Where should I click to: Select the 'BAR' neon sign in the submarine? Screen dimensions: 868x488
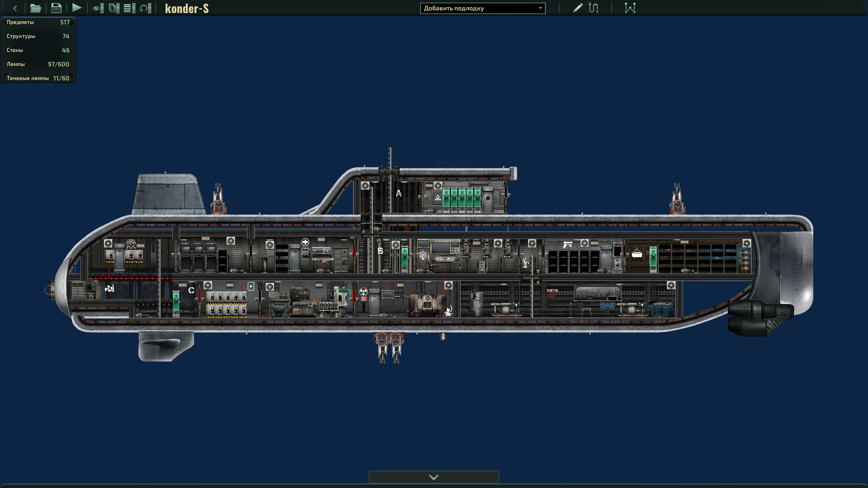(608, 305)
